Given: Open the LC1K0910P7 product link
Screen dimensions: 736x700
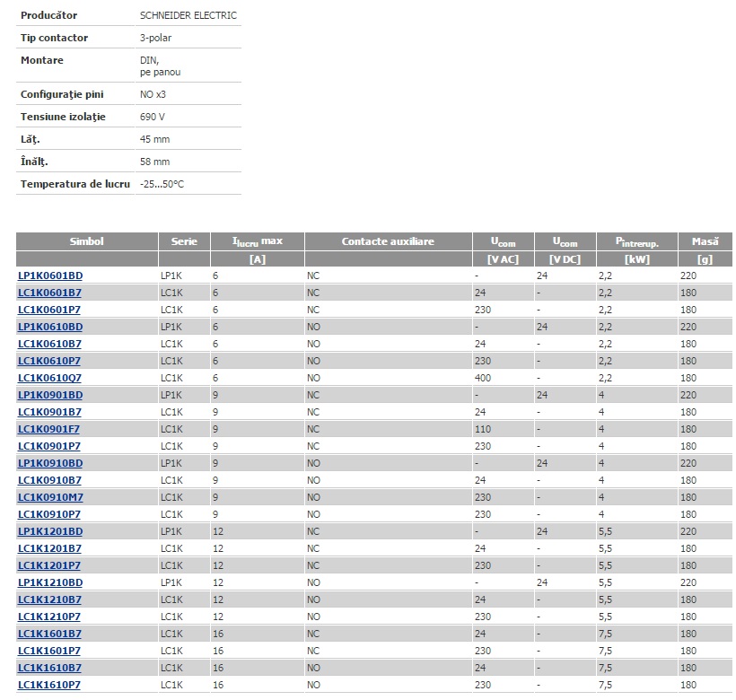Looking at the screenshot, I should 49,514.
